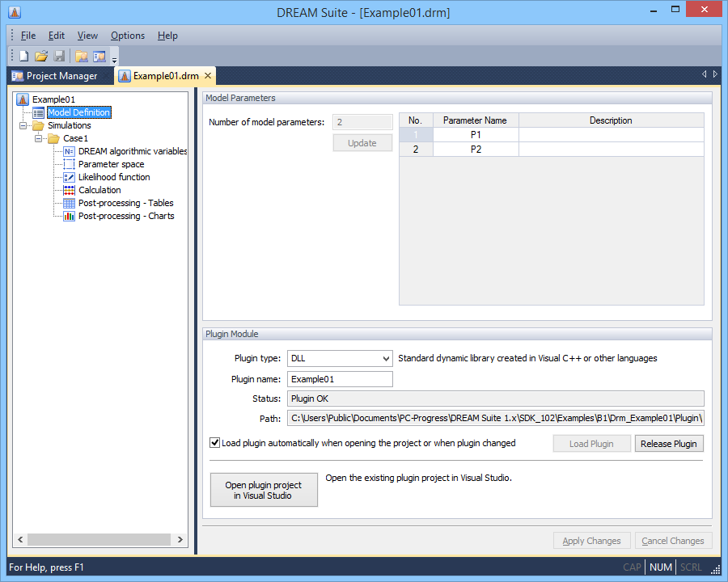The height and width of the screenshot is (582, 728).
Task: Click the Description cell for P1
Action: click(x=611, y=135)
